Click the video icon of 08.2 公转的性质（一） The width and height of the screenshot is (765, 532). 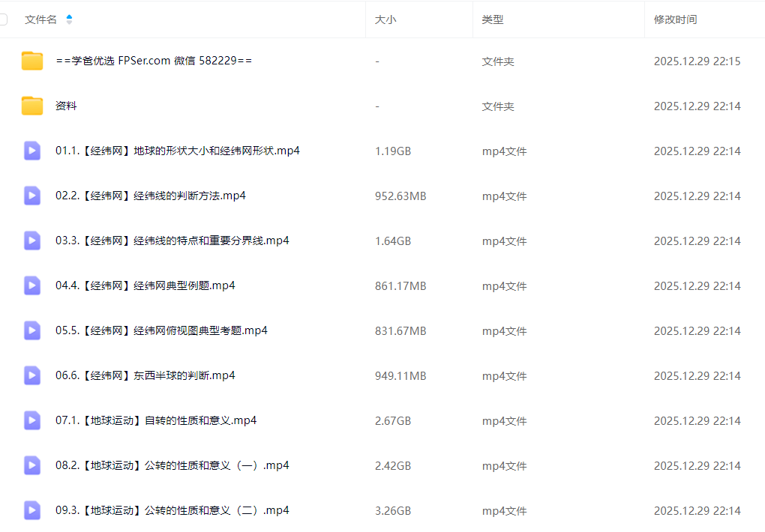[x=31, y=465]
